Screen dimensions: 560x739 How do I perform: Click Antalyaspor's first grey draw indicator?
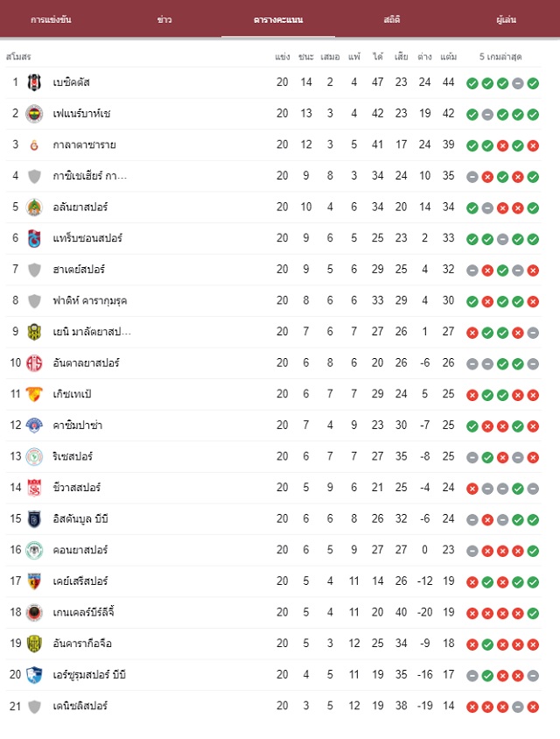472,364
